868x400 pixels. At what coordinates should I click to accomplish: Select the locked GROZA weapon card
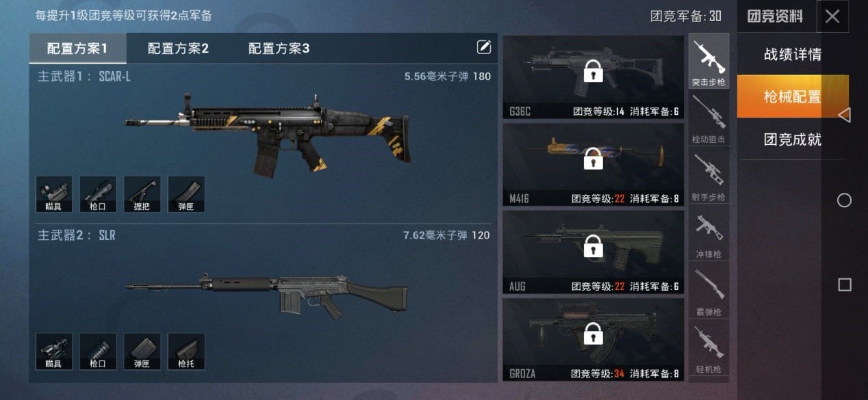click(x=593, y=340)
